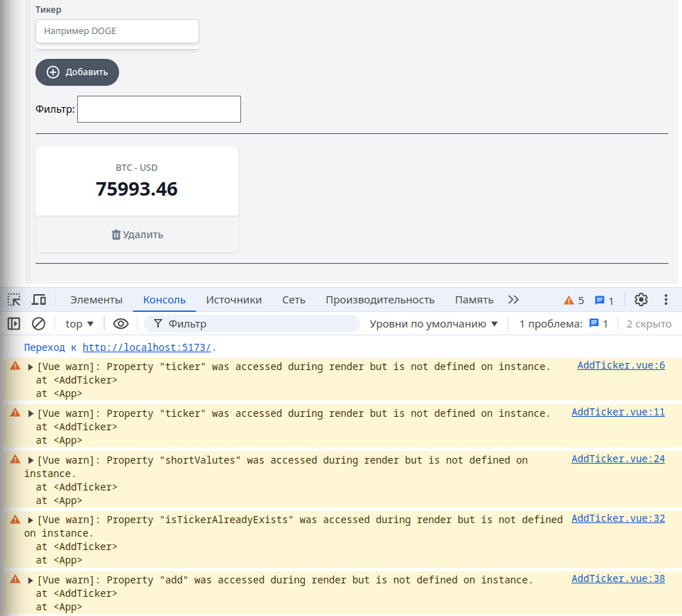Open DevTools three-dot options menu

(666, 300)
